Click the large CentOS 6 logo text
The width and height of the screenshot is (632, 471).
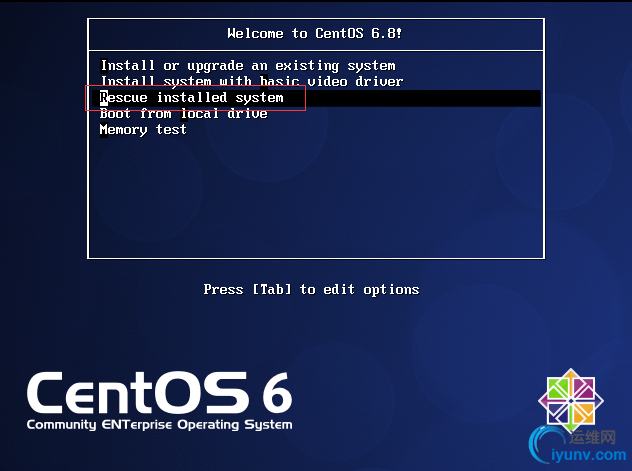coord(160,393)
